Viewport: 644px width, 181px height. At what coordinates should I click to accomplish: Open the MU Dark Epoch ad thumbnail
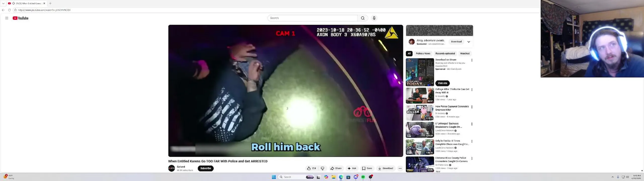pyautogui.click(x=420, y=72)
